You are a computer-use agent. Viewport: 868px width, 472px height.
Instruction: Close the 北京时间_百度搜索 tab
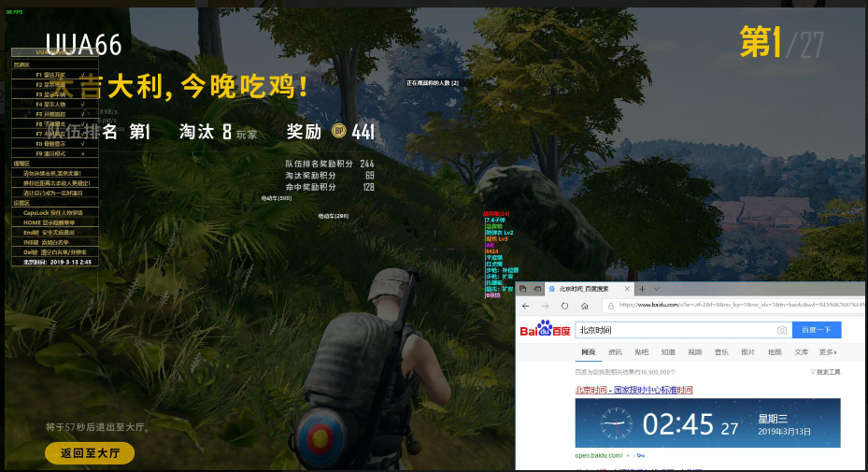627,289
